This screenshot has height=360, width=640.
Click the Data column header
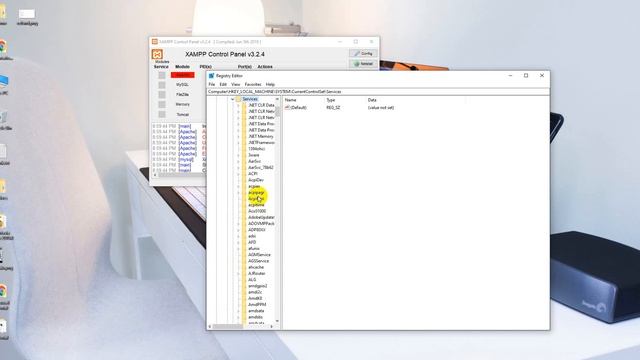click(x=372, y=100)
